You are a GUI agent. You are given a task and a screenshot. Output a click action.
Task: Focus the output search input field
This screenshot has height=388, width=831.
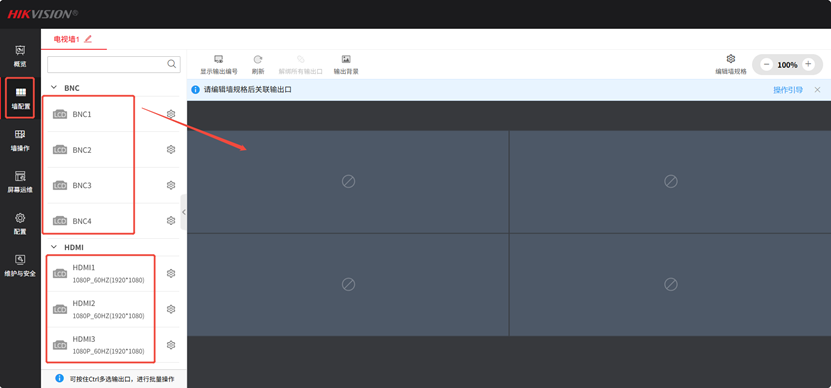114,64
